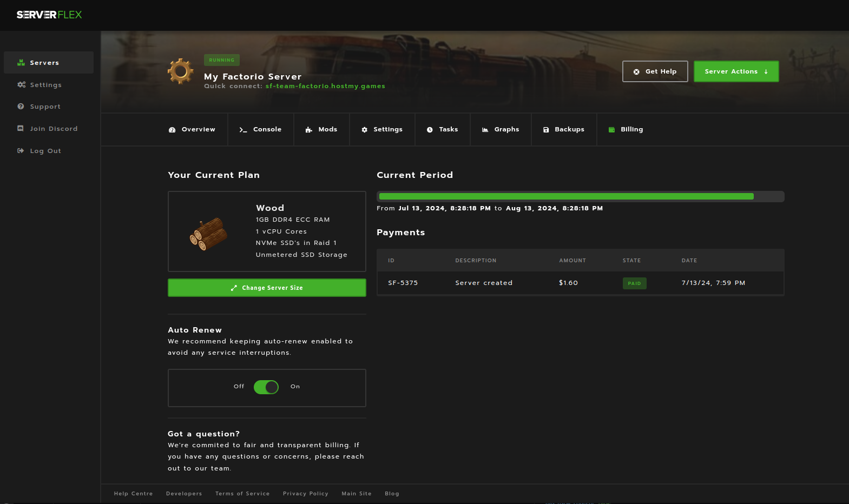Click the Support question-mark icon
This screenshot has width=849, height=504.
(x=21, y=107)
